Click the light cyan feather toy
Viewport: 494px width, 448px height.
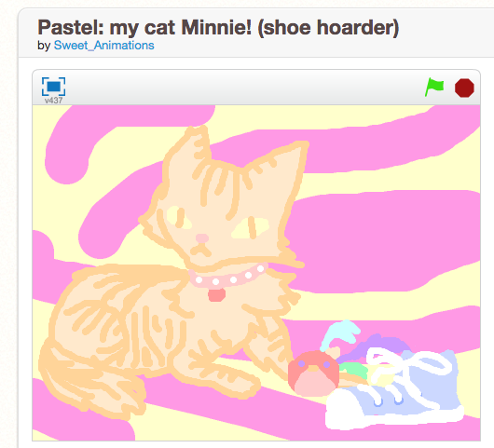(x=340, y=334)
